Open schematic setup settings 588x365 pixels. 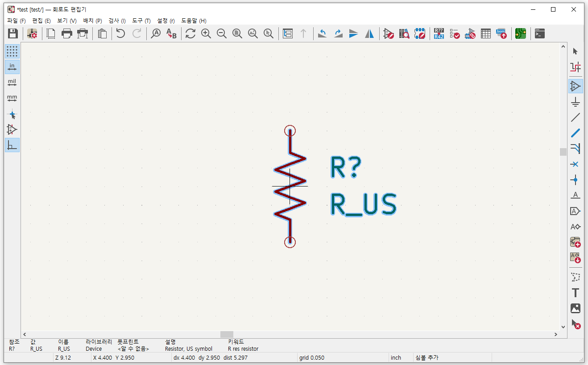pyautogui.click(x=32, y=33)
